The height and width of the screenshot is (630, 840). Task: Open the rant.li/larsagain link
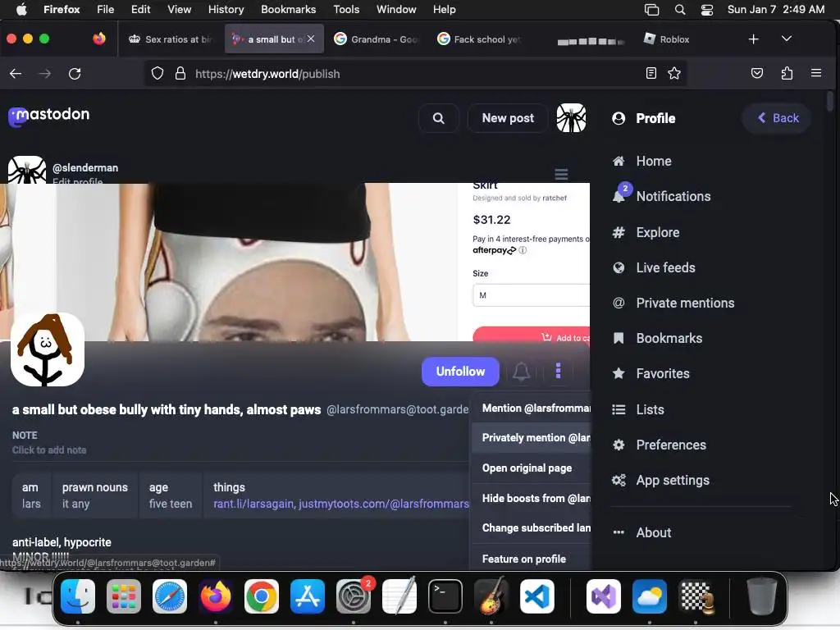click(x=253, y=504)
